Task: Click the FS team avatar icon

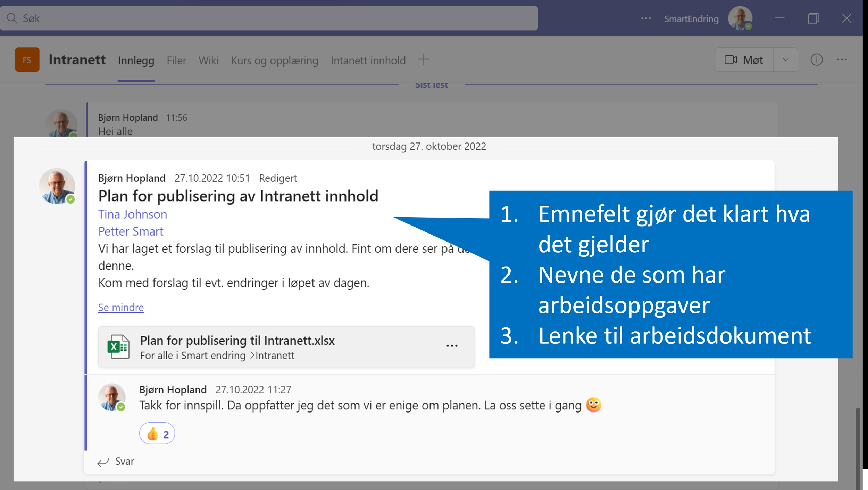Action: [27, 60]
